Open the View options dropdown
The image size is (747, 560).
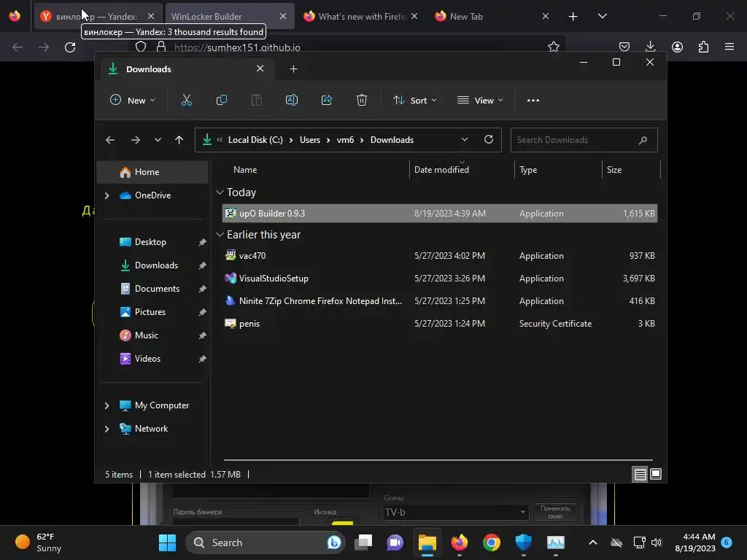pyautogui.click(x=480, y=101)
